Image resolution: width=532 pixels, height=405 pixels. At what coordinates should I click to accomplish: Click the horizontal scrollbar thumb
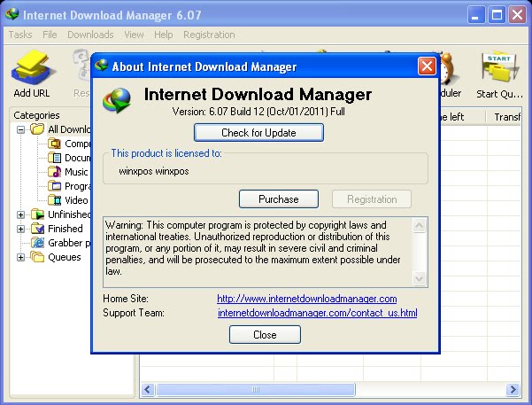tap(256, 389)
